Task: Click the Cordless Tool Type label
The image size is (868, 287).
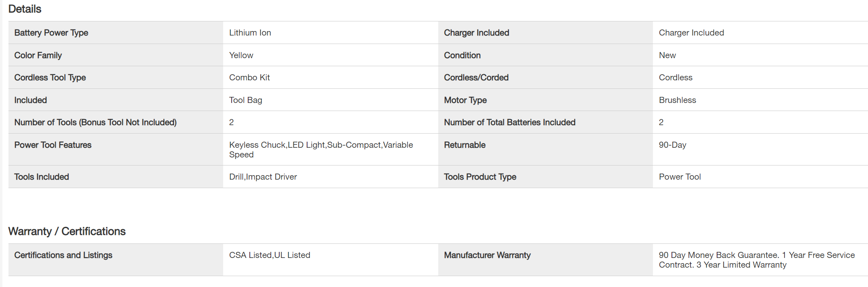Action: [x=50, y=78]
